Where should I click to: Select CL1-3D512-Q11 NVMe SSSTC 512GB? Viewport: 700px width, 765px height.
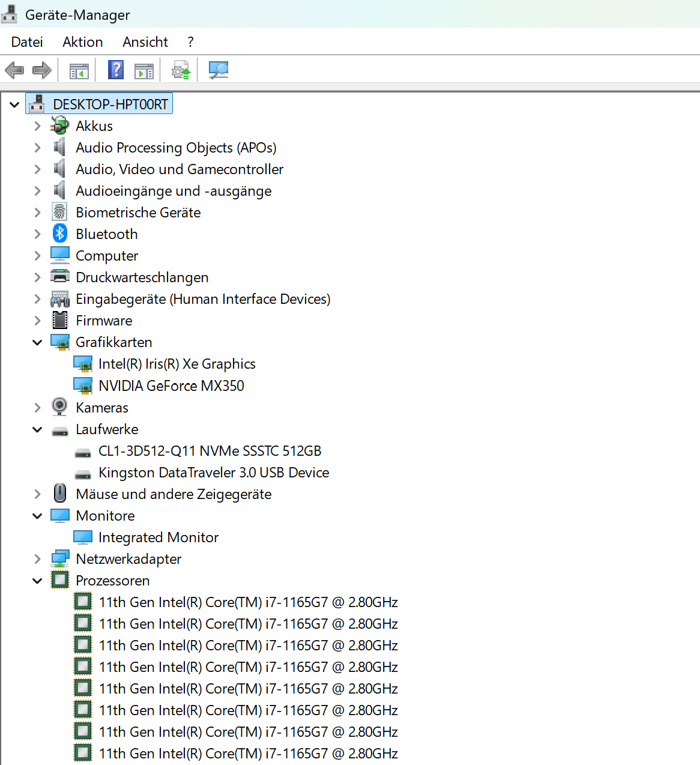point(210,450)
